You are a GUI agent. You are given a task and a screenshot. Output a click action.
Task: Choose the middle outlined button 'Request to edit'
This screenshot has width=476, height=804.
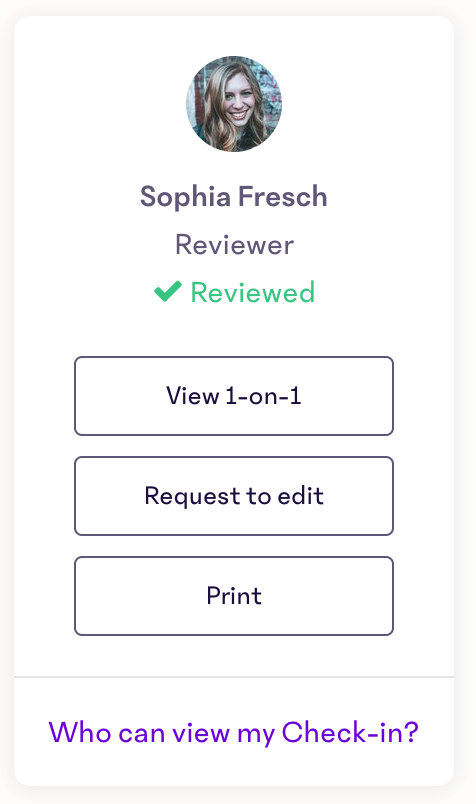pos(234,496)
